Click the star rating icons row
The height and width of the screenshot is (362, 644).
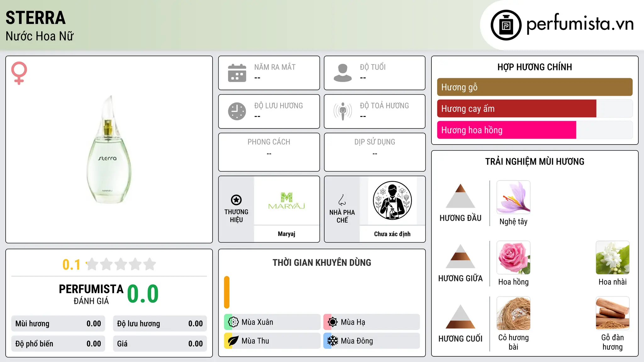(x=121, y=264)
